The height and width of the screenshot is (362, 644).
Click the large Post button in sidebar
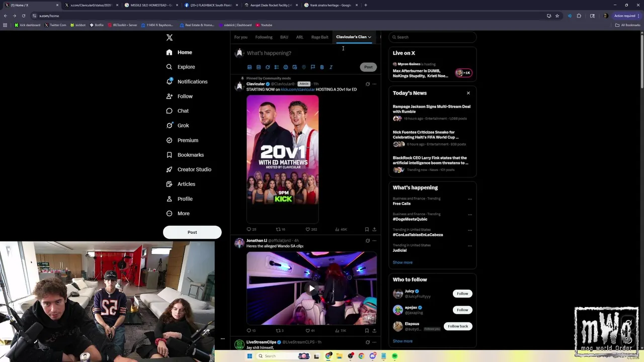pyautogui.click(x=192, y=232)
